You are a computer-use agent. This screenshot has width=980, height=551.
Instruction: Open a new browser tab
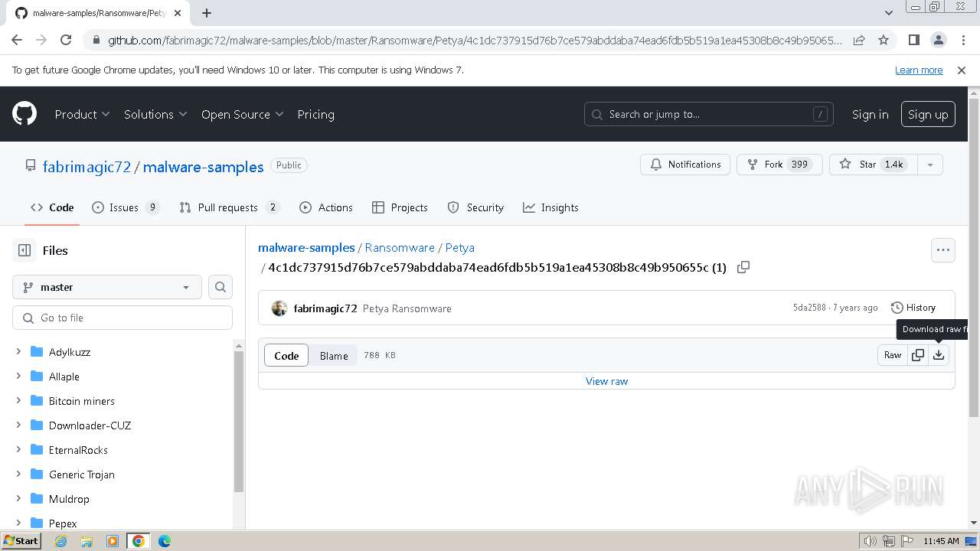pos(207,13)
